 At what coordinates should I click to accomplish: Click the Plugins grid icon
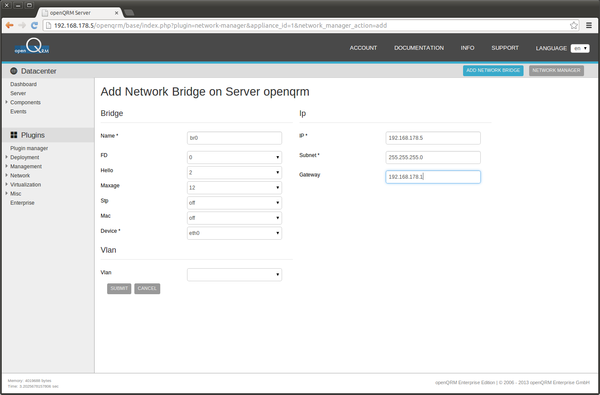[x=14, y=135]
